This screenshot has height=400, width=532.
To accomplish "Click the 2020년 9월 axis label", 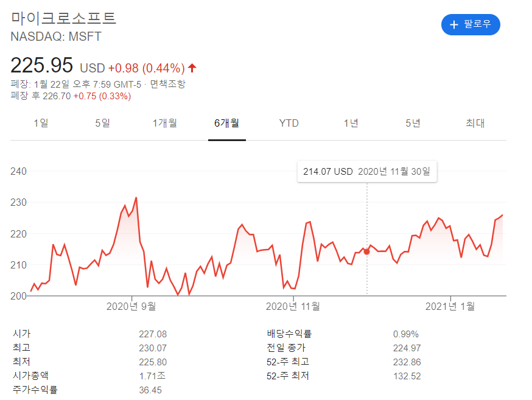I will (x=131, y=306).
